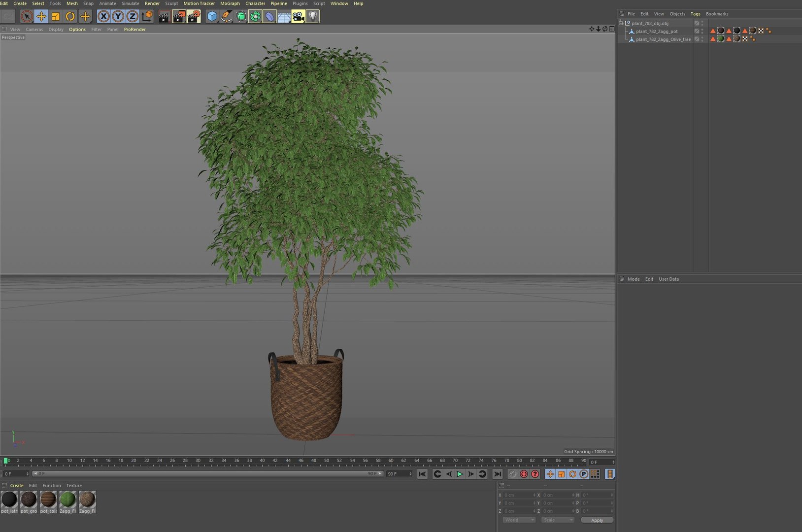Select the plant_782_Zagg_pot object
Image resolution: width=802 pixels, height=532 pixels.
pyautogui.click(x=657, y=32)
